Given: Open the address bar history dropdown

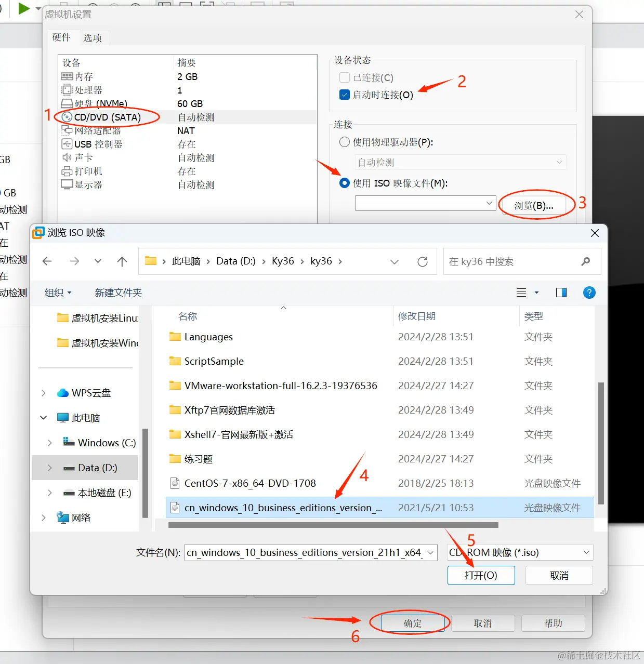Looking at the screenshot, I should click(395, 261).
